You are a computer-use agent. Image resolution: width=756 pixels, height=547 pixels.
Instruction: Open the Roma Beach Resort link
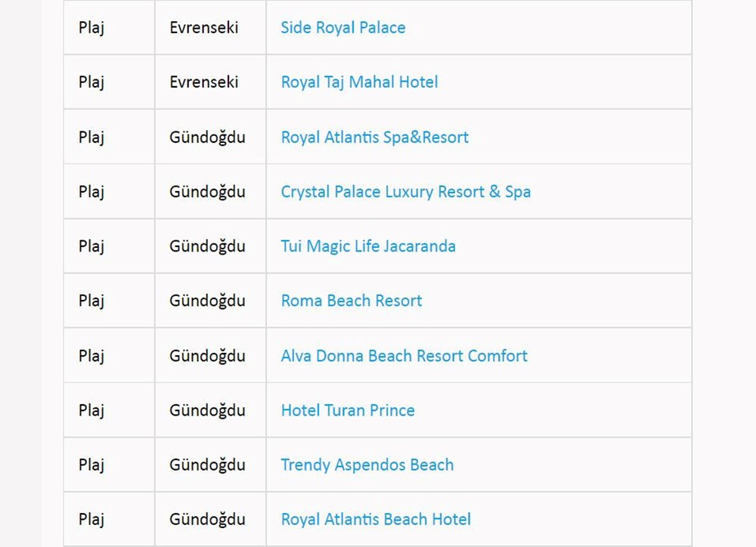(x=352, y=301)
